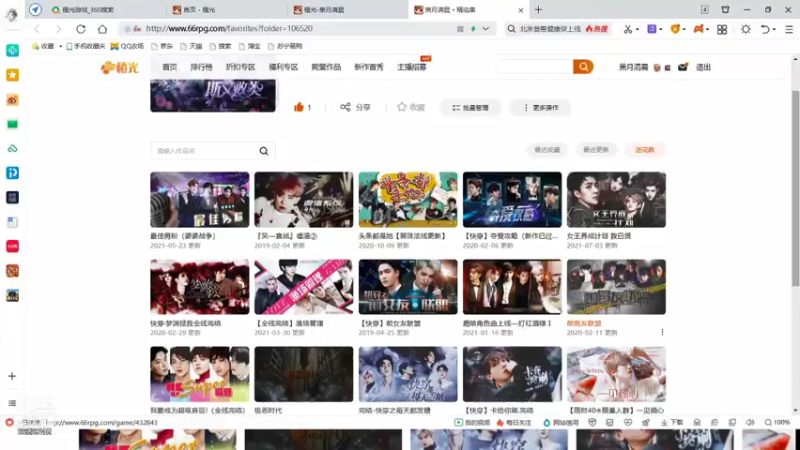Click the thumbs-up like icon
The height and width of the screenshot is (450, 800).
(x=298, y=107)
